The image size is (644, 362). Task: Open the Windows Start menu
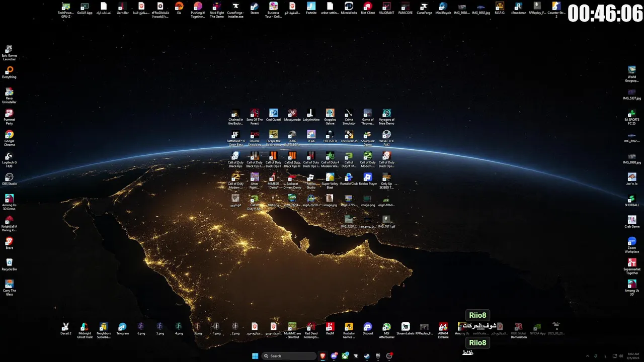[x=255, y=356]
